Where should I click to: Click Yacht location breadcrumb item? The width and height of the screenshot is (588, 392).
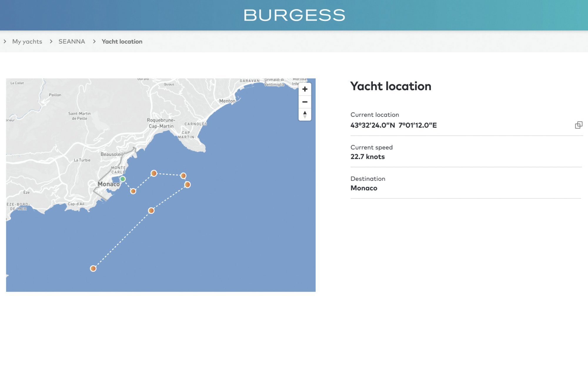point(122,41)
